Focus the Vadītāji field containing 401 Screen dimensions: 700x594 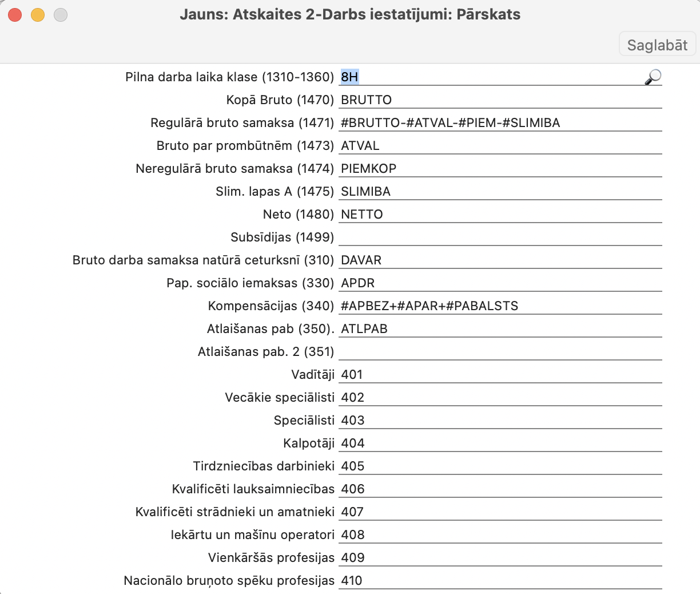click(500, 374)
